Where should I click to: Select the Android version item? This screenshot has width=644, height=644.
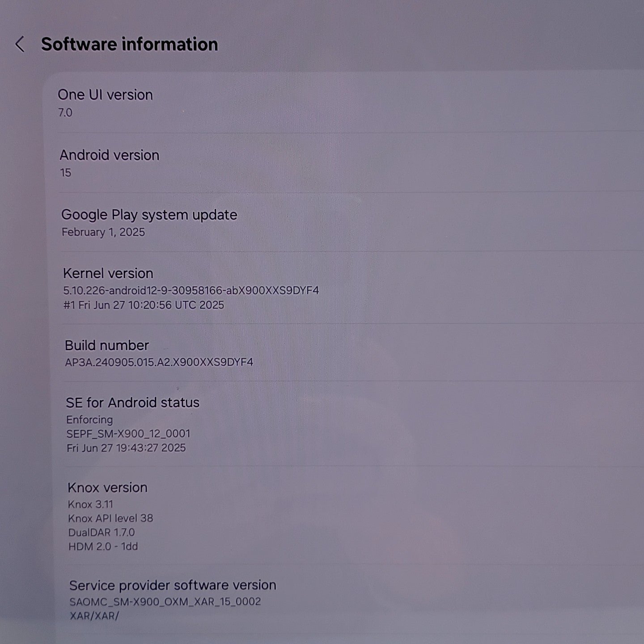[x=110, y=155]
